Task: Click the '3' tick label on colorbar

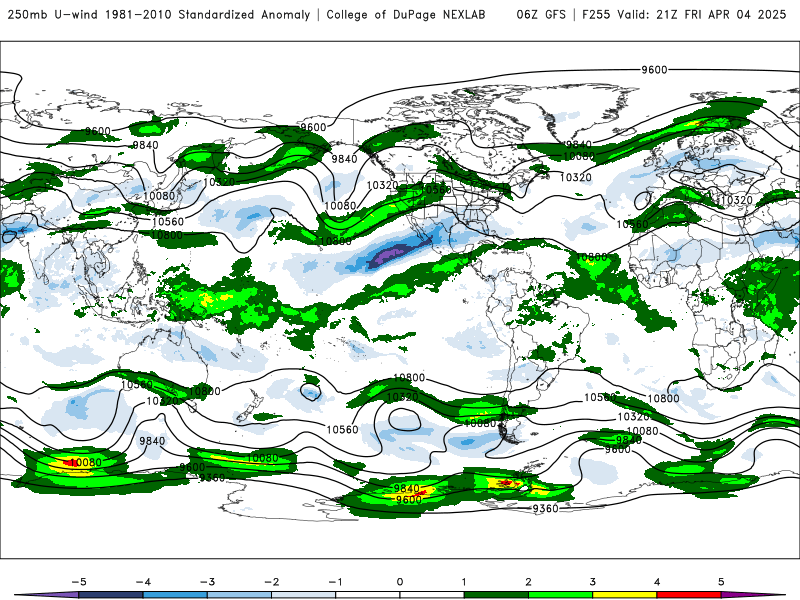Action: tap(592, 582)
